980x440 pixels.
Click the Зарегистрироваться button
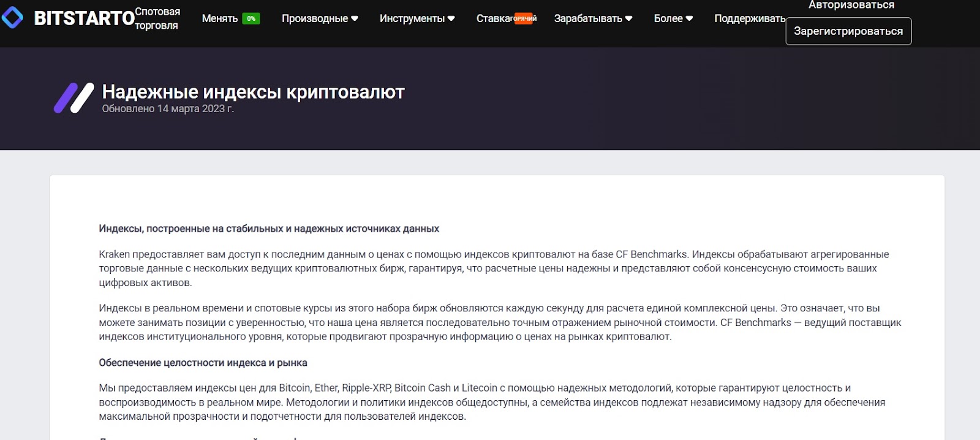click(848, 31)
